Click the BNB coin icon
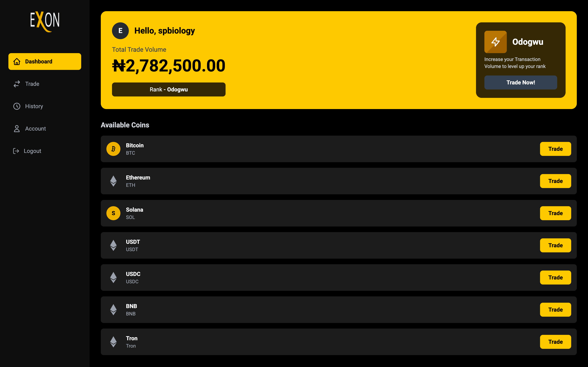The height and width of the screenshot is (367, 588). [x=113, y=310]
